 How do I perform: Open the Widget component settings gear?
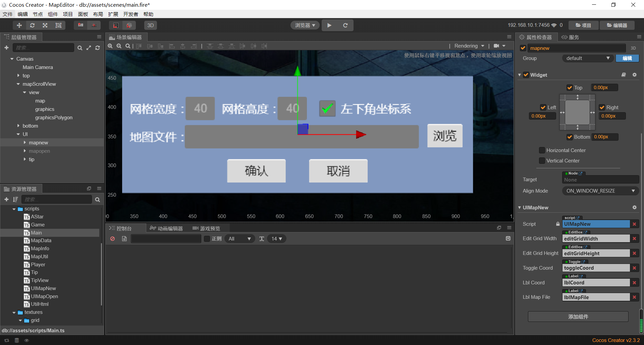click(634, 75)
